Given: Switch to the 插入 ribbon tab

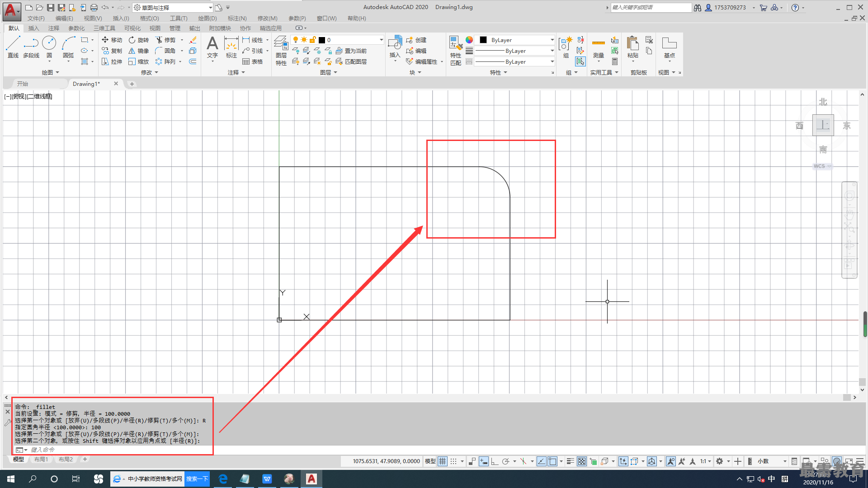Looking at the screenshot, I should click(x=33, y=28).
